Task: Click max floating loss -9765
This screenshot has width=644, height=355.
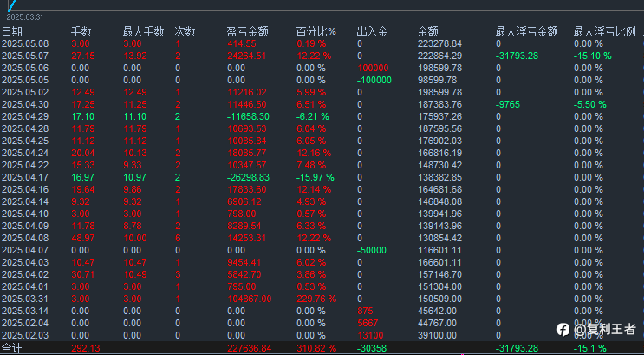Action: tap(508, 104)
